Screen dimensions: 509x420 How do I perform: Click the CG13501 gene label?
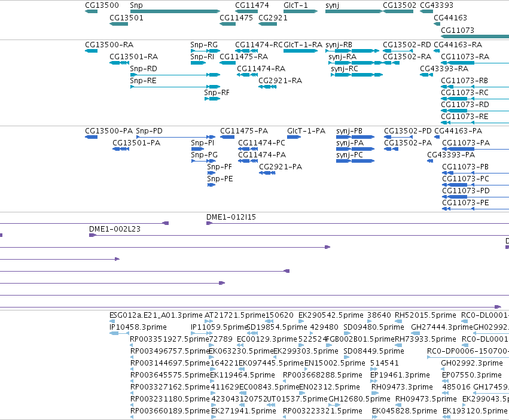coord(126,18)
